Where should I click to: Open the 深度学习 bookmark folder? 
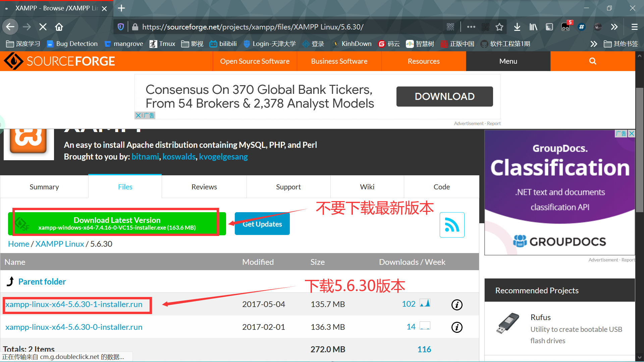click(23, 44)
